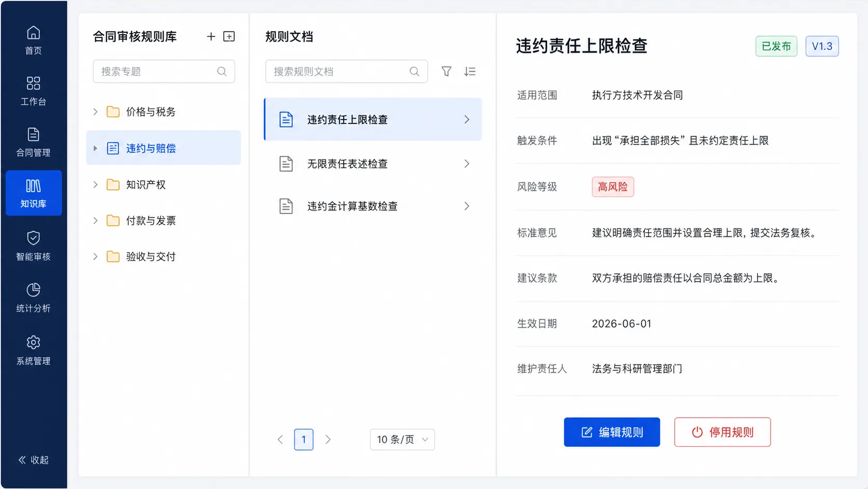Expand the 违约与赔偿 tree arrow
This screenshot has width=868, height=489.
click(x=96, y=148)
